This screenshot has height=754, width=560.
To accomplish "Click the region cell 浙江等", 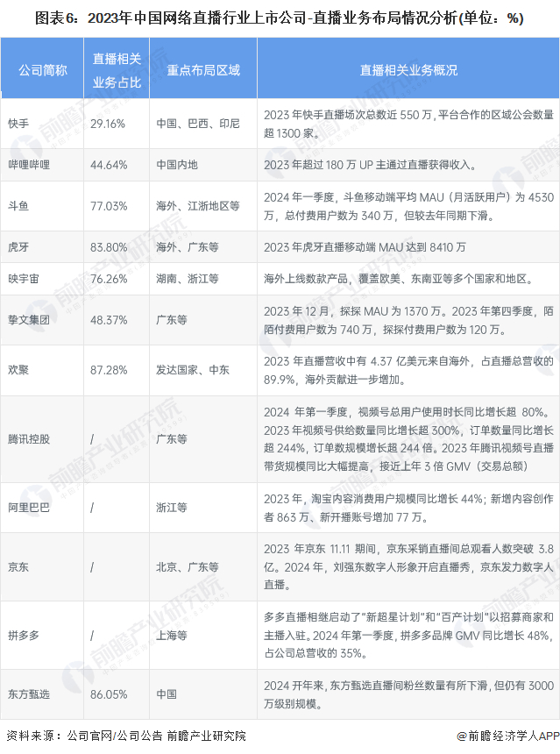I will 172,508.
